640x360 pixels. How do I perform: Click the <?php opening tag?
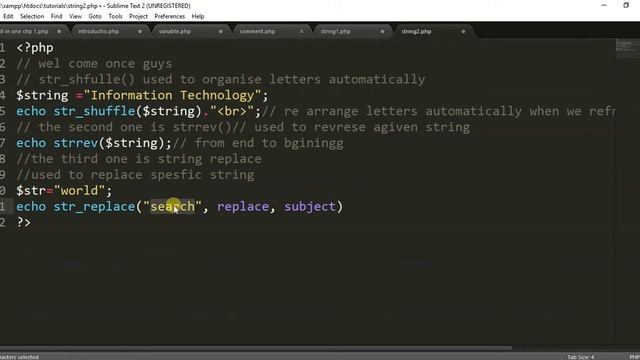(x=35, y=48)
